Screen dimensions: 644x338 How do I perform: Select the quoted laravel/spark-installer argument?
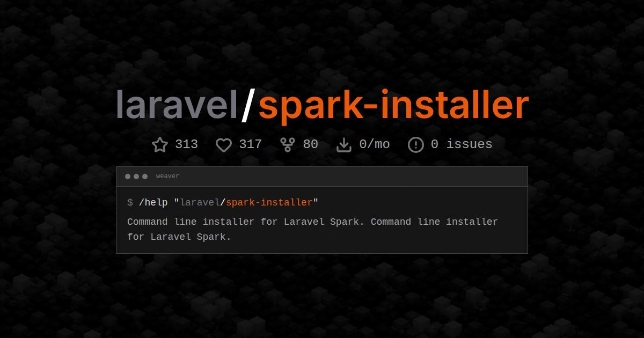pos(247,202)
